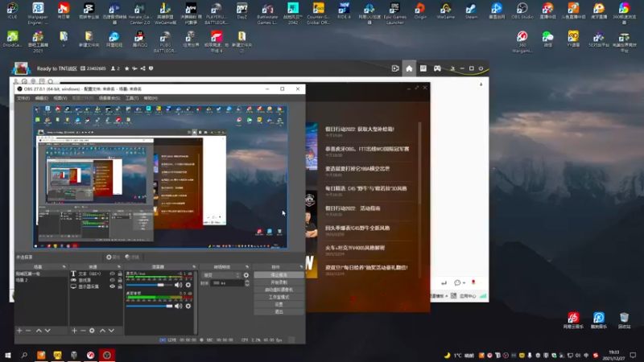Toggle visibility of the text (GDI+) source
The width and height of the screenshot is (644, 362).
pyautogui.click(x=112, y=274)
